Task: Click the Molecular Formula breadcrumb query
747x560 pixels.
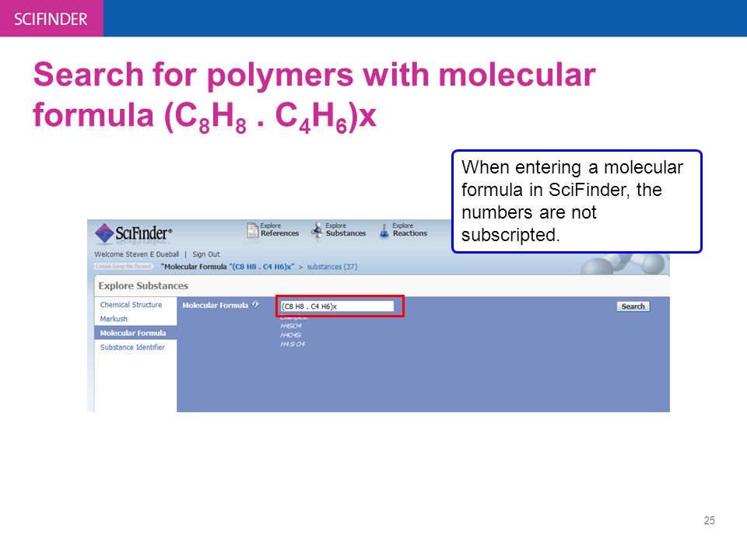Action: pos(228,267)
